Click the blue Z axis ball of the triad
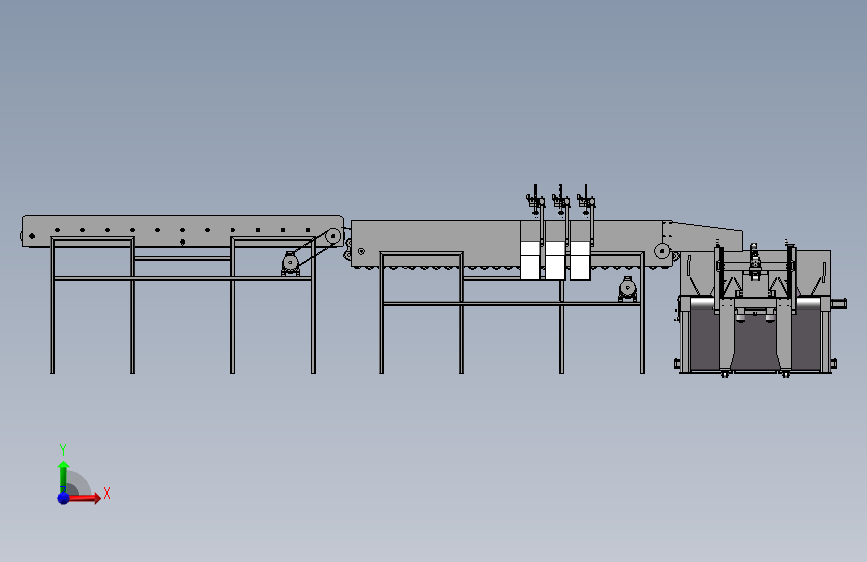The width and height of the screenshot is (867, 562). point(64,498)
